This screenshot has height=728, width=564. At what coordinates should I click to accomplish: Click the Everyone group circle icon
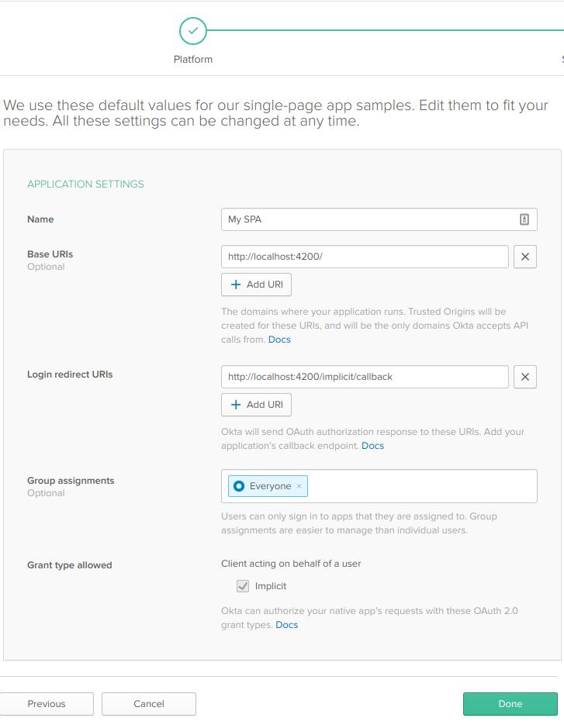239,486
